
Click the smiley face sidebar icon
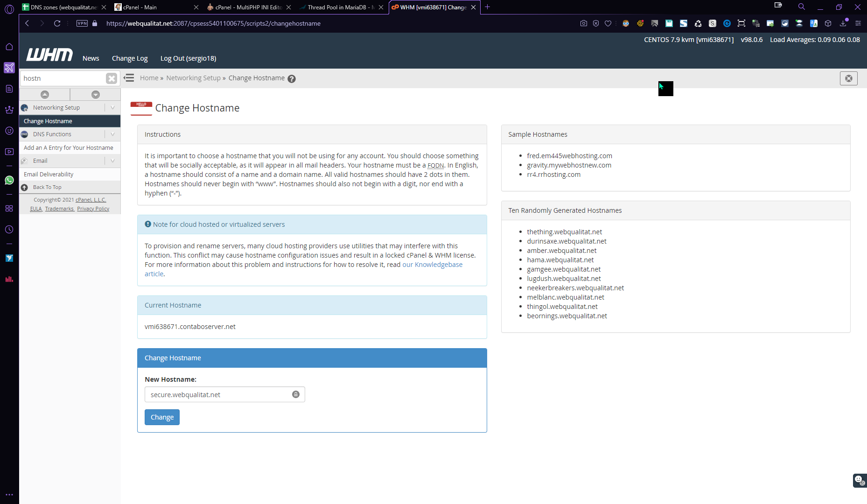(9, 131)
